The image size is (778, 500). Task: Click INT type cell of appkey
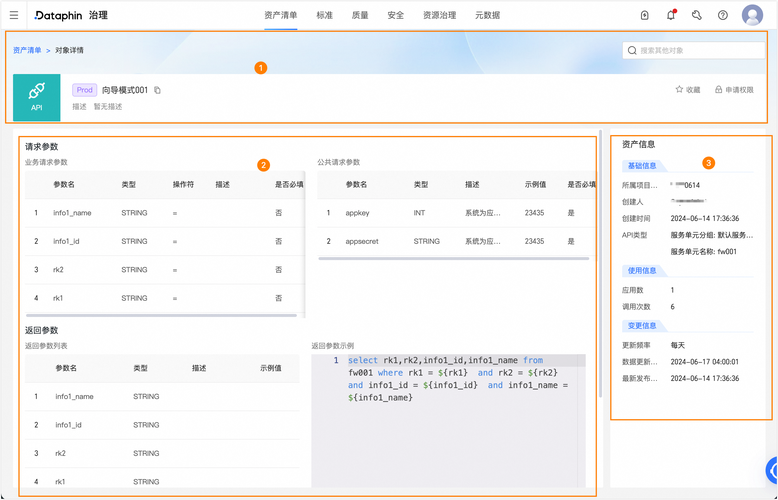419,213
